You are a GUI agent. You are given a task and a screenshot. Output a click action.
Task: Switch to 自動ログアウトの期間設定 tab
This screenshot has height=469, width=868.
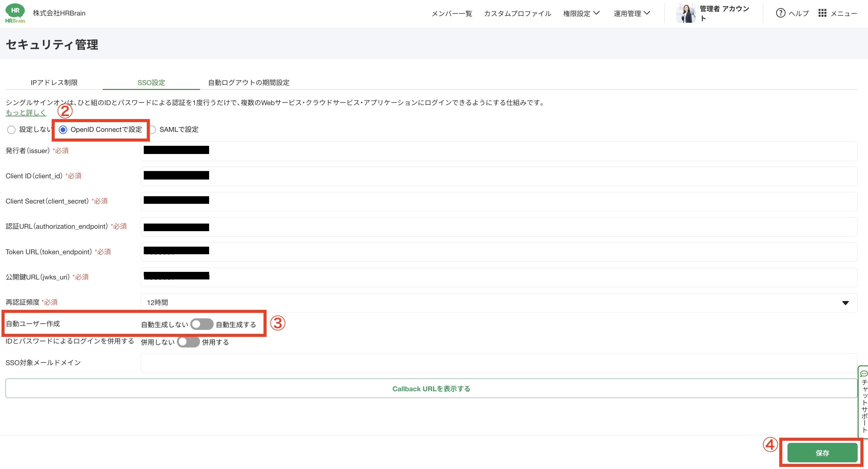tap(248, 83)
